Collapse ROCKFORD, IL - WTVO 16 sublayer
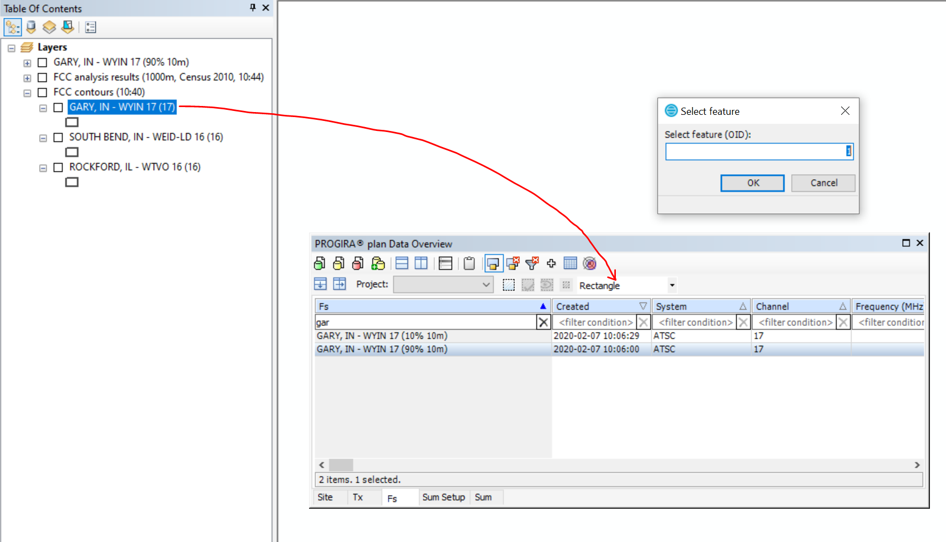This screenshot has width=946, height=542. pos(43,168)
